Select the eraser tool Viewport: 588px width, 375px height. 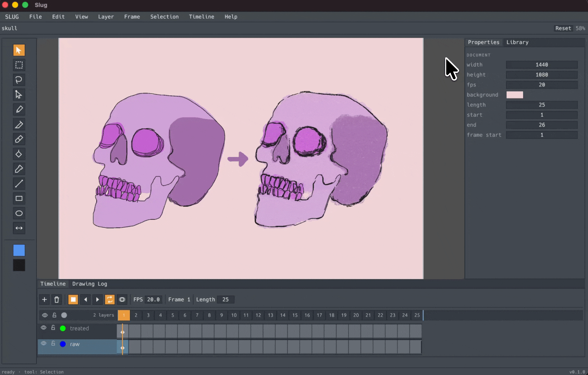19,139
